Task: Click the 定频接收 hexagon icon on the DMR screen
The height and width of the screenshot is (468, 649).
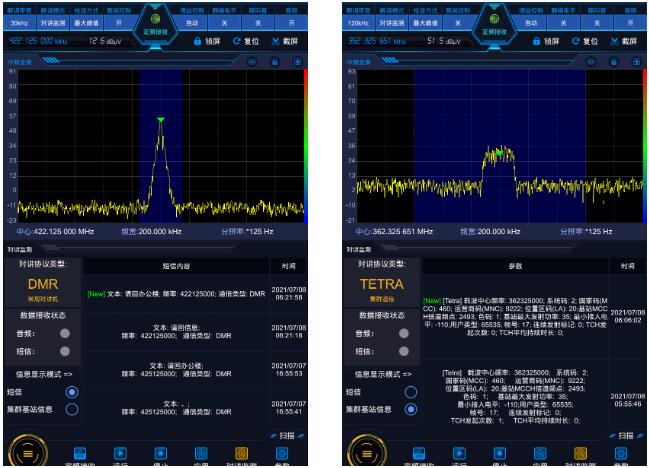Action: (160, 23)
